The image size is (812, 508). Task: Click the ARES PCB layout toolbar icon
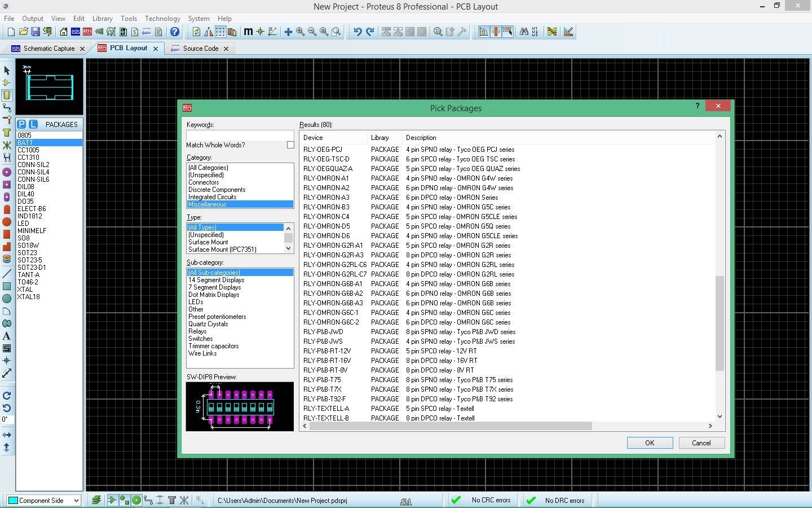(x=87, y=32)
